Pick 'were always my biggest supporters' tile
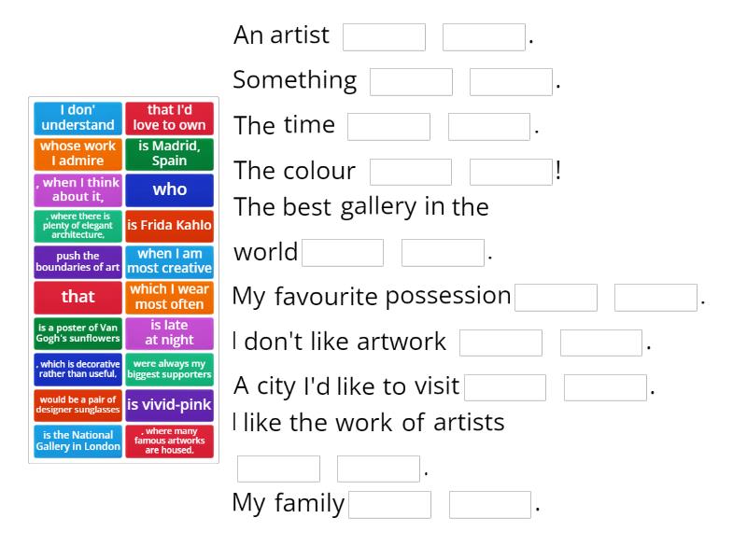747x560 pixels. [169, 370]
